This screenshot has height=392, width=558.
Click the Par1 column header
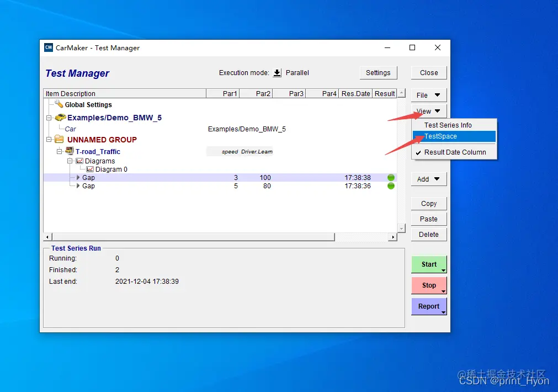(x=223, y=93)
